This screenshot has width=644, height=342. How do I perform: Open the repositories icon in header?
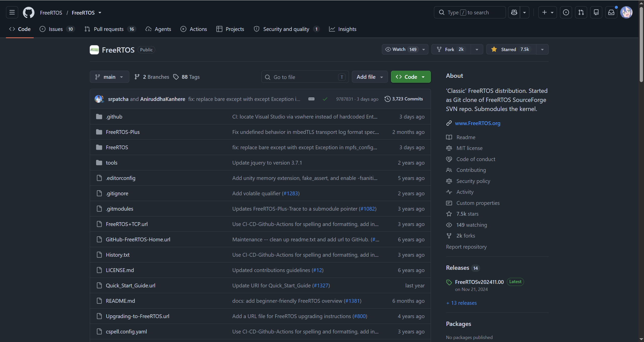(x=596, y=12)
